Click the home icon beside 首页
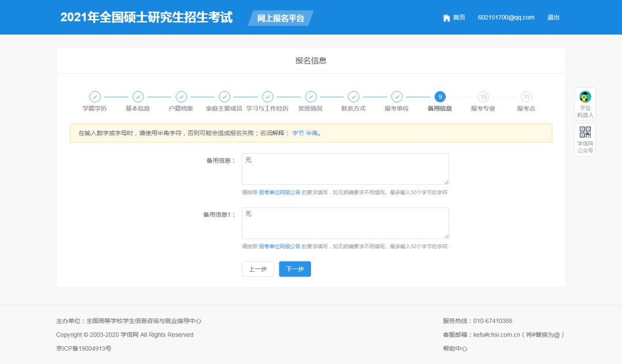 click(x=446, y=17)
